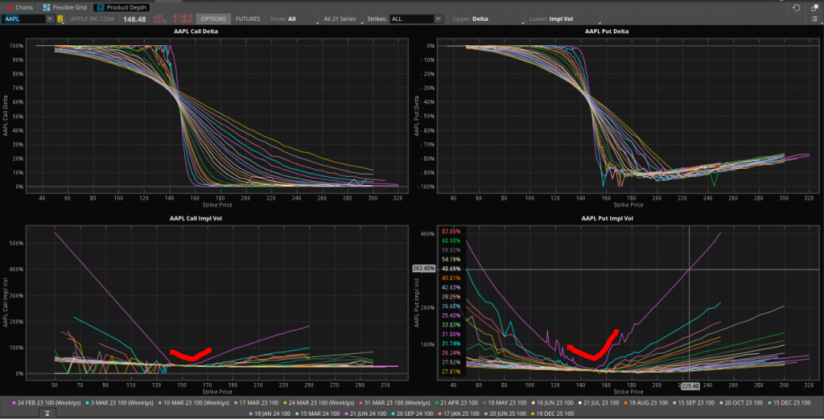824x420 pixels.
Task: Change the Upper: Delta chart selector
Action: 487,19
